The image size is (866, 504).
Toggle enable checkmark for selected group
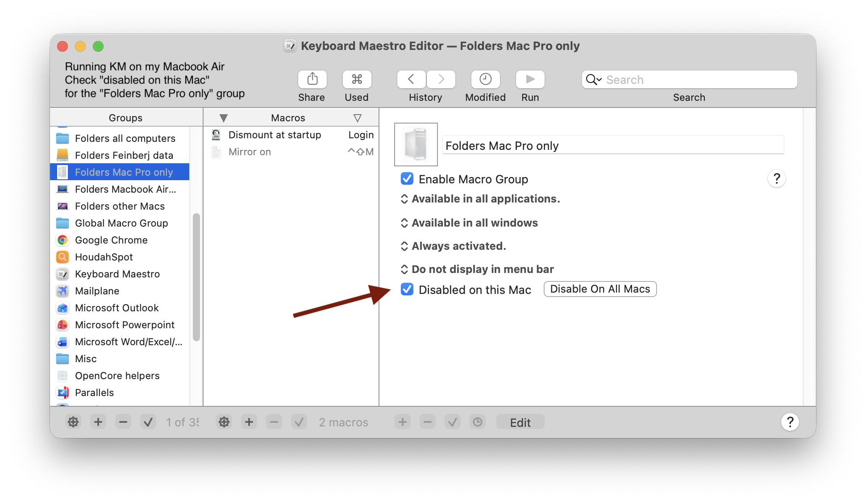point(148,422)
